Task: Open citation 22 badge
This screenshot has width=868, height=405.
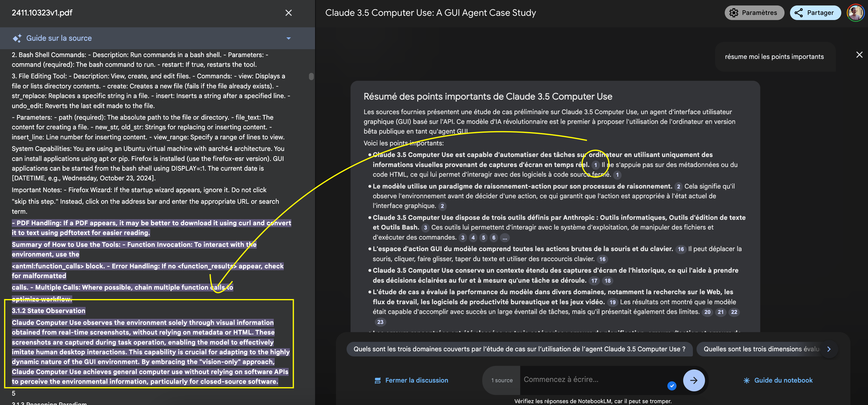Action: tap(734, 312)
